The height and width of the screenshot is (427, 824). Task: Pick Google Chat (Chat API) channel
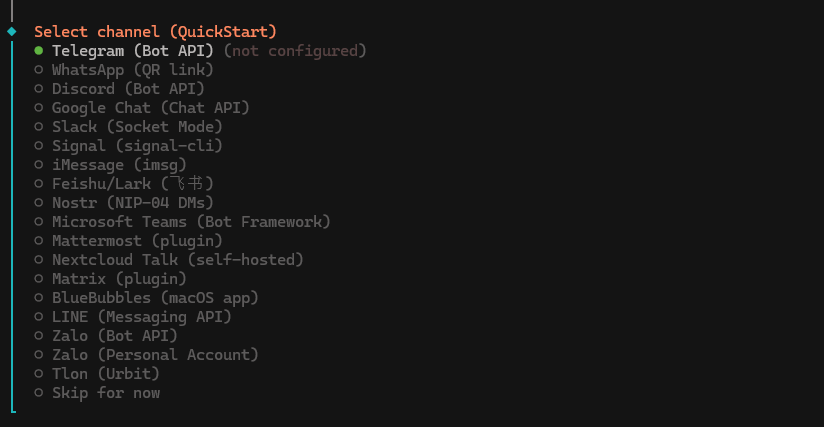[x=150, y=108]
